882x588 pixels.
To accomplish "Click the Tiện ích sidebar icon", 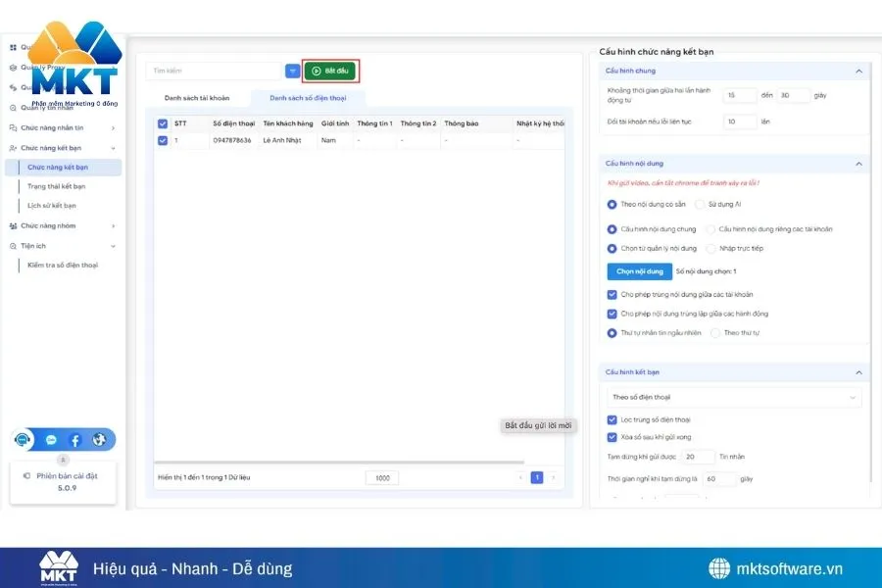I will [13, 246].
